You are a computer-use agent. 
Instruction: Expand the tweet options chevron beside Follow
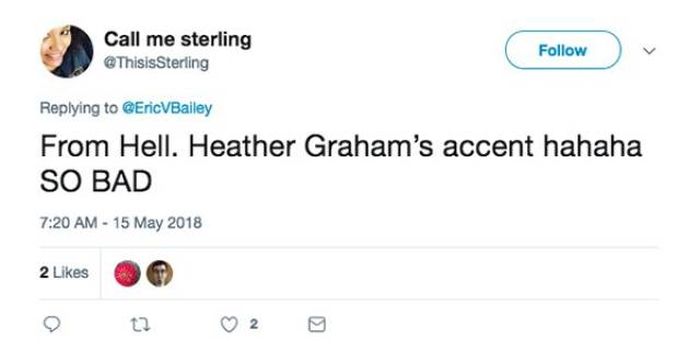click(x=649, y=51)
